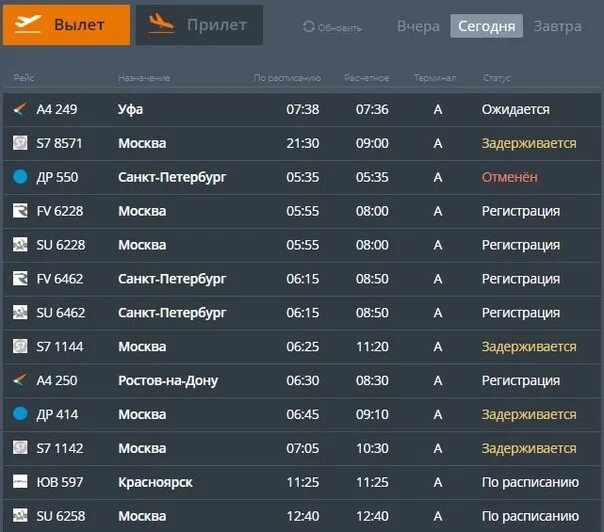Select the Вчера day filter

point(418,26)
